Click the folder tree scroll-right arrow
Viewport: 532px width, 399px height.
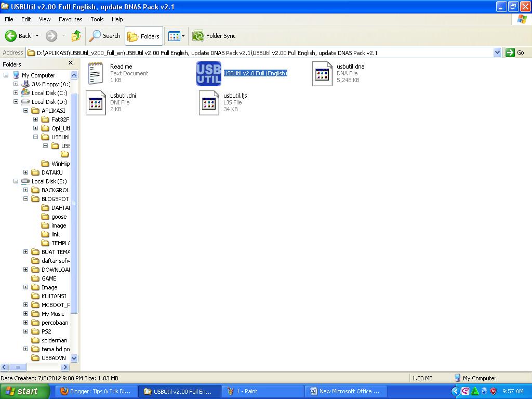[65, 367]
